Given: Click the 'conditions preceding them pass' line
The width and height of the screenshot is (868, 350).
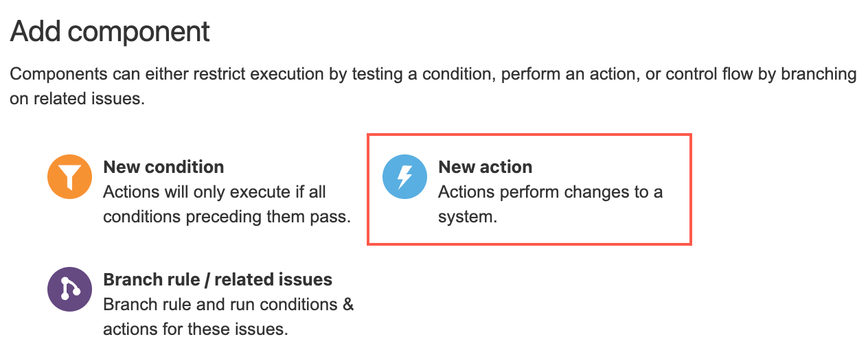Looking at the screenshot, I should tap(227, 217).
